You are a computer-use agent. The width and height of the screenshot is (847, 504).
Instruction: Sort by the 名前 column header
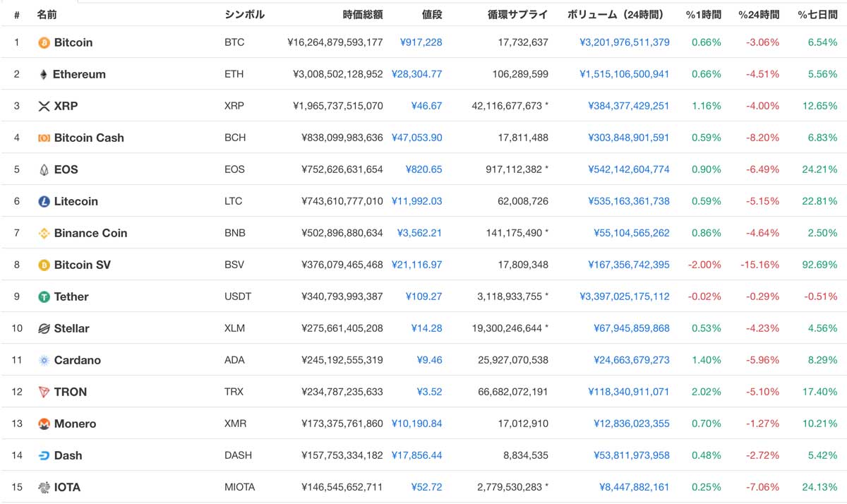point(47,14)
